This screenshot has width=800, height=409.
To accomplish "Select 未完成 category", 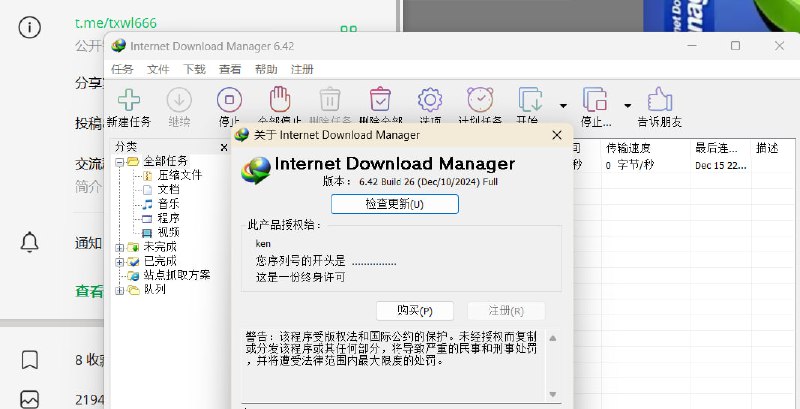I will [x=160, y=247].
